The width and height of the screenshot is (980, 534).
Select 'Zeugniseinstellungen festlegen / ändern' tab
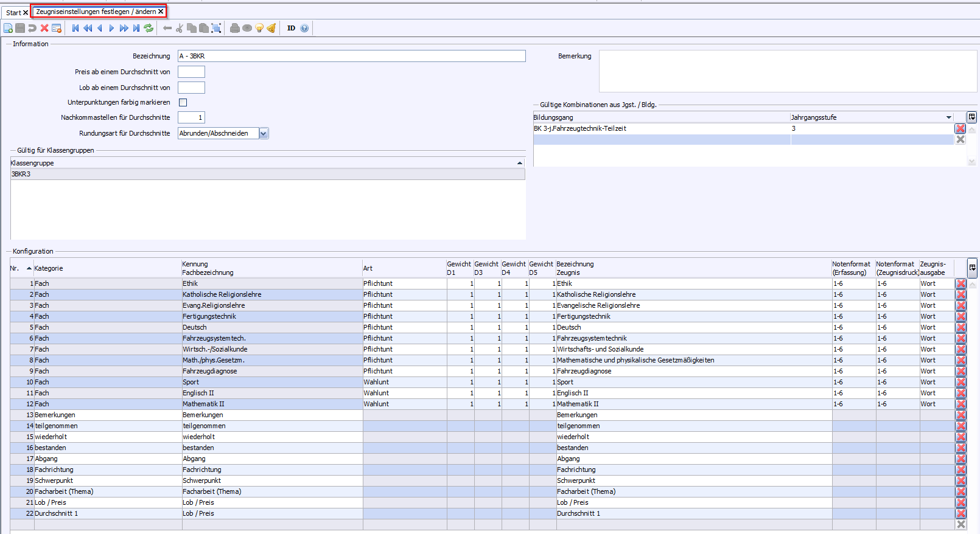(96, 12)
